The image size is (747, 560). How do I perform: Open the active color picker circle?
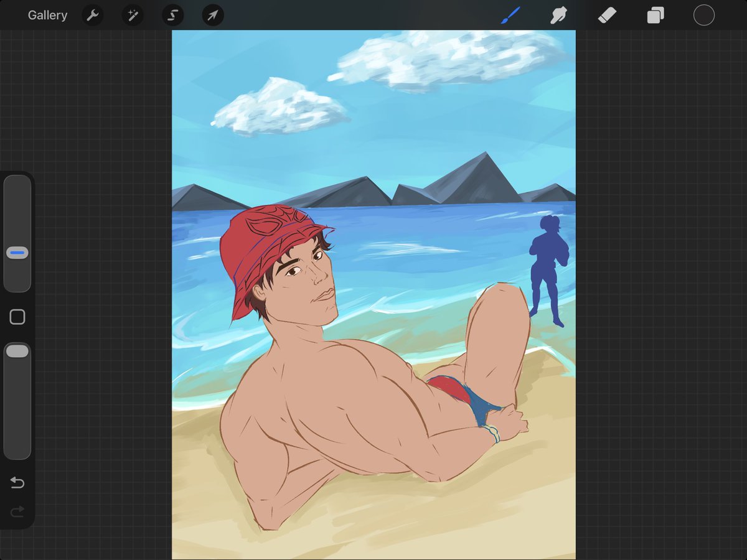704,15
